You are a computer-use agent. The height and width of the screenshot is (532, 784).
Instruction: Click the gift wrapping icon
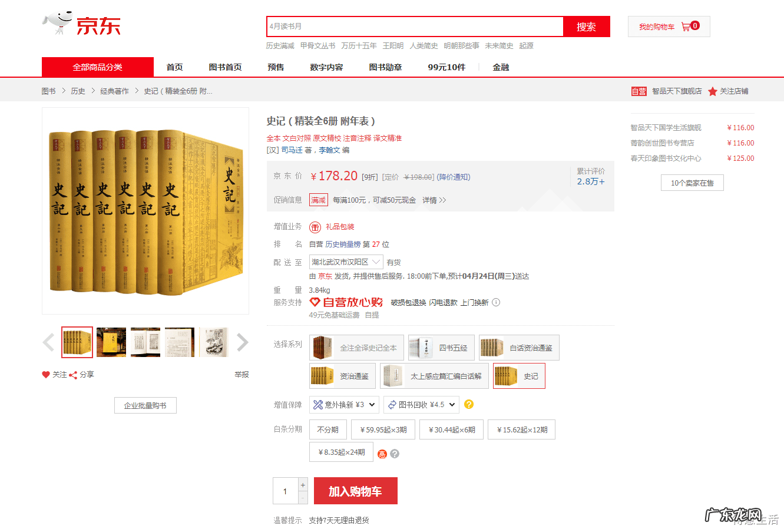click(315, 227)
